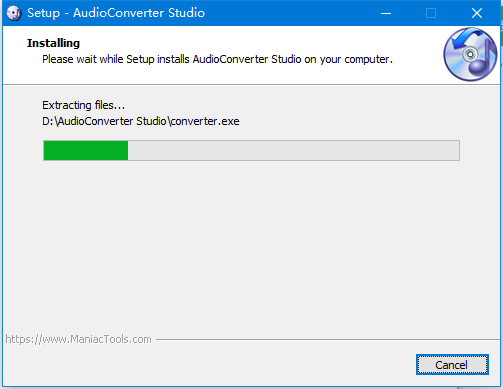
Task: Click the "Setup - AudioConverter Studio" title text
Action: (x=116, y=13)
